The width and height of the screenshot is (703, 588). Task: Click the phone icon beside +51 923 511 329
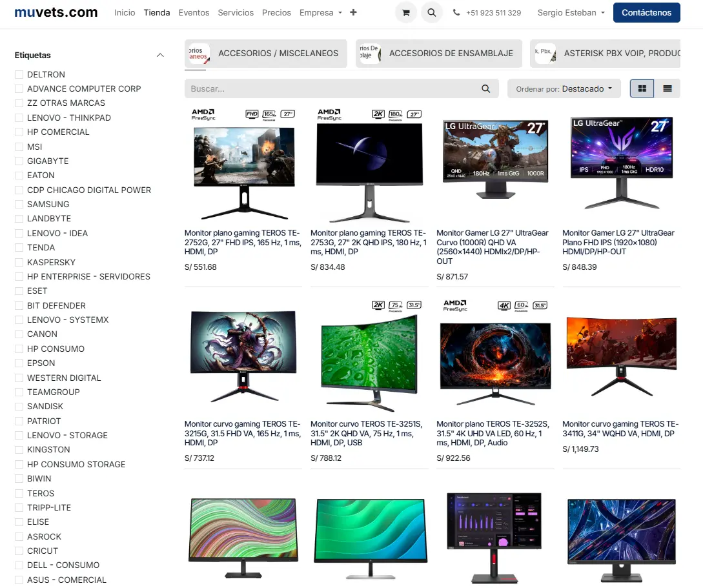[x=456, y=12]
